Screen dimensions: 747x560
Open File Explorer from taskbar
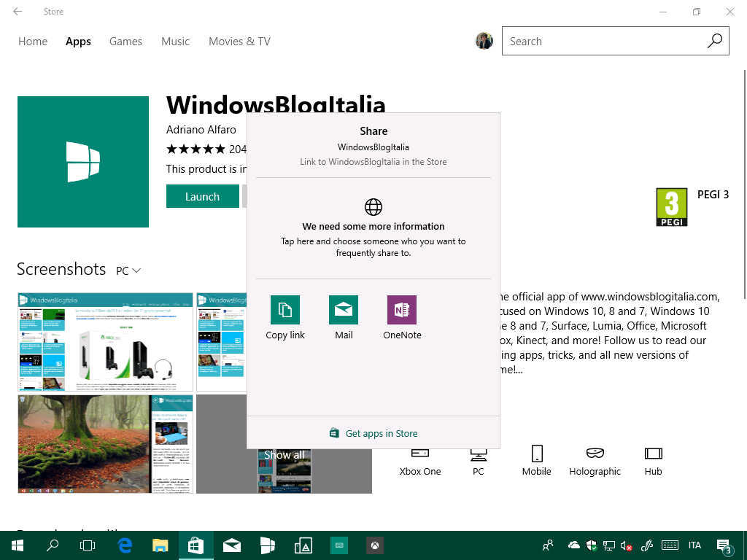(160, 545)
